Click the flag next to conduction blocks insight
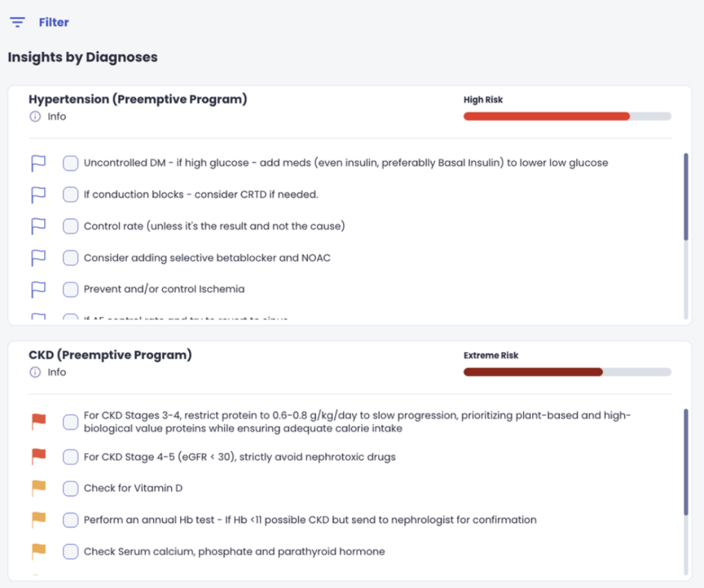The width and height of the screenshot is (704, 588). [38, 195]
